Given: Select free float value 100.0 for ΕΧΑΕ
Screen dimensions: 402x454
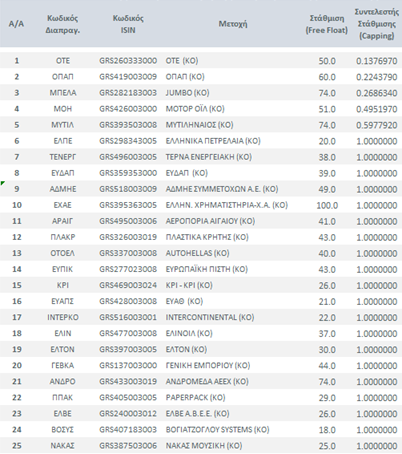Looking at the screenshot, I should (327, 205).
